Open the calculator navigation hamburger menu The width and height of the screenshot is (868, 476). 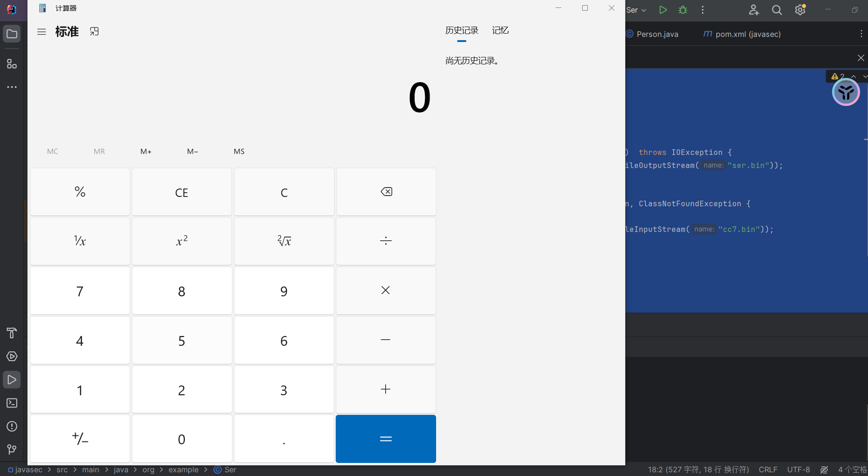pos(42,32)
